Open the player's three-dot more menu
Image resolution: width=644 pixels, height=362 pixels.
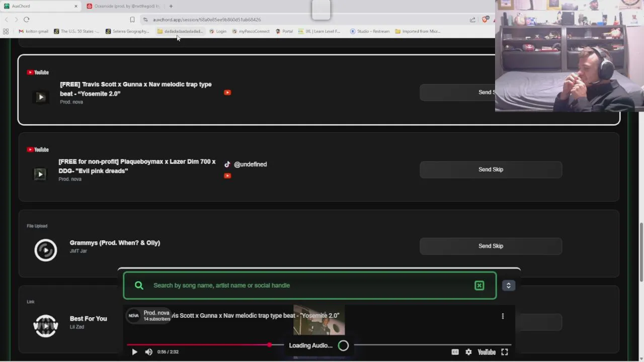pos(503,316)
